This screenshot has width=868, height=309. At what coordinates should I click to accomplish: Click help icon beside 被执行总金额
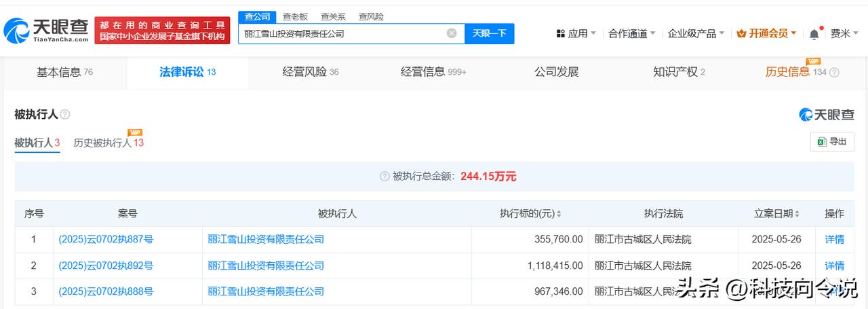click(x=384, y=176)
